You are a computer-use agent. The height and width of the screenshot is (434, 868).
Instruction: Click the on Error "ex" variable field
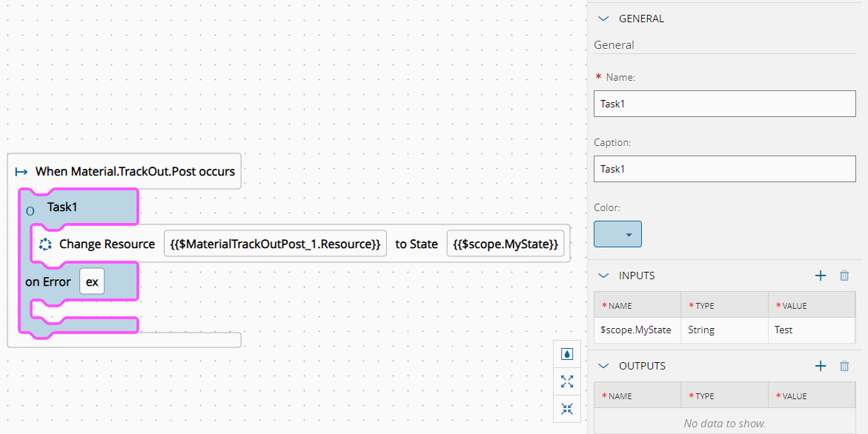(92, 282)
